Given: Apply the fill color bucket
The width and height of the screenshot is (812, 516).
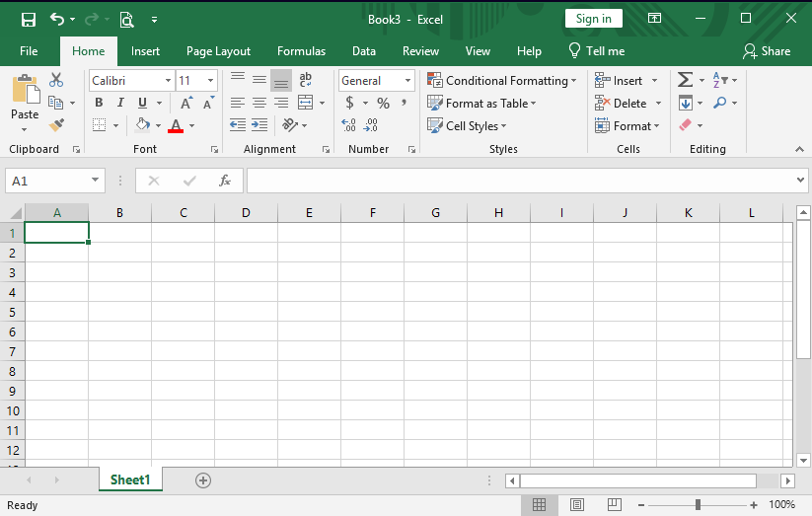Looking at the screenshot, I should click(x=142, y=125).
